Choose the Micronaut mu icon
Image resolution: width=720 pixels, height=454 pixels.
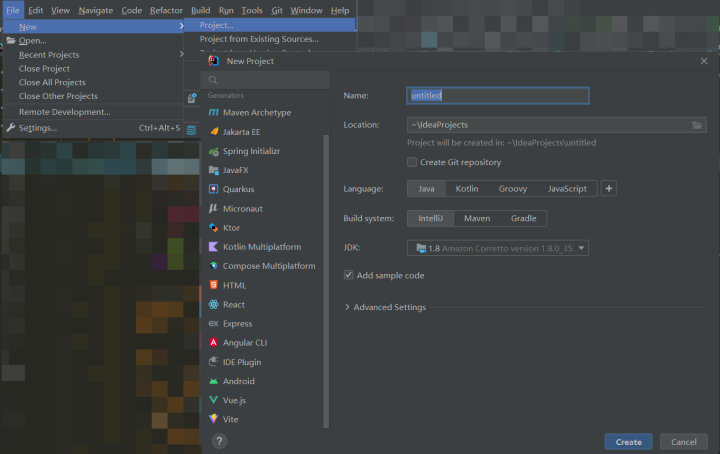click(214, 208)
